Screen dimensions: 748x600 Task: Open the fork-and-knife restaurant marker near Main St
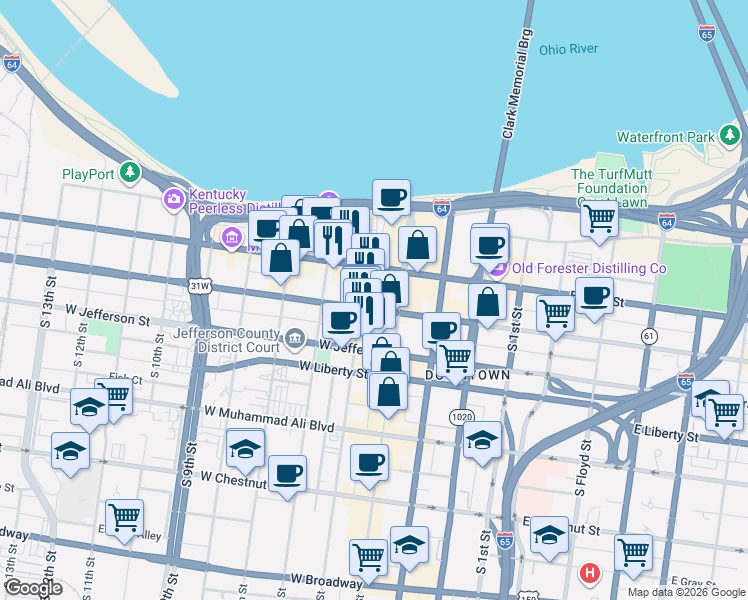[x=333, y=241]
